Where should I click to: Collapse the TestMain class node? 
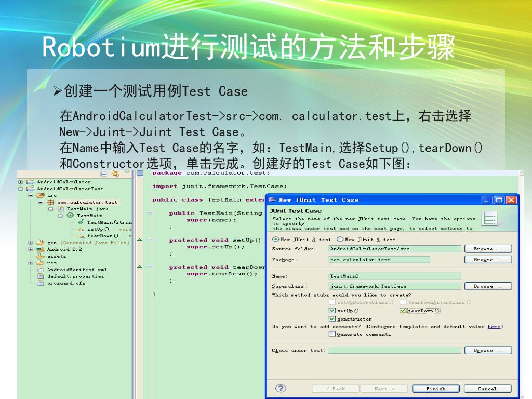click(61, 216)
